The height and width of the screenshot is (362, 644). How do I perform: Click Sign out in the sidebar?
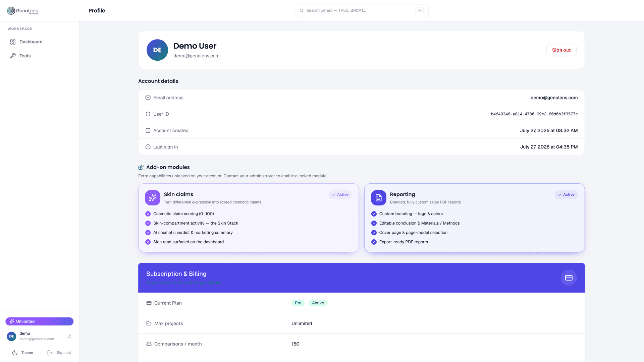tap(59, 353)
